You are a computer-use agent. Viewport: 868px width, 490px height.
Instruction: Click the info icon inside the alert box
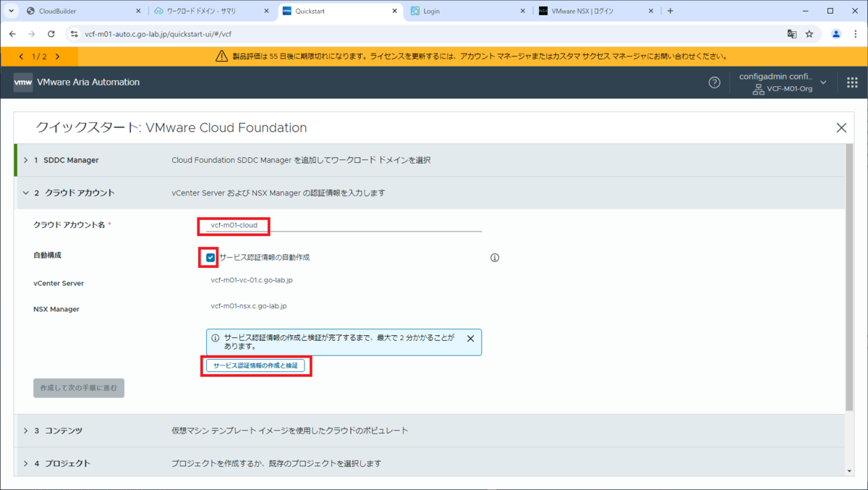(215, 338)
